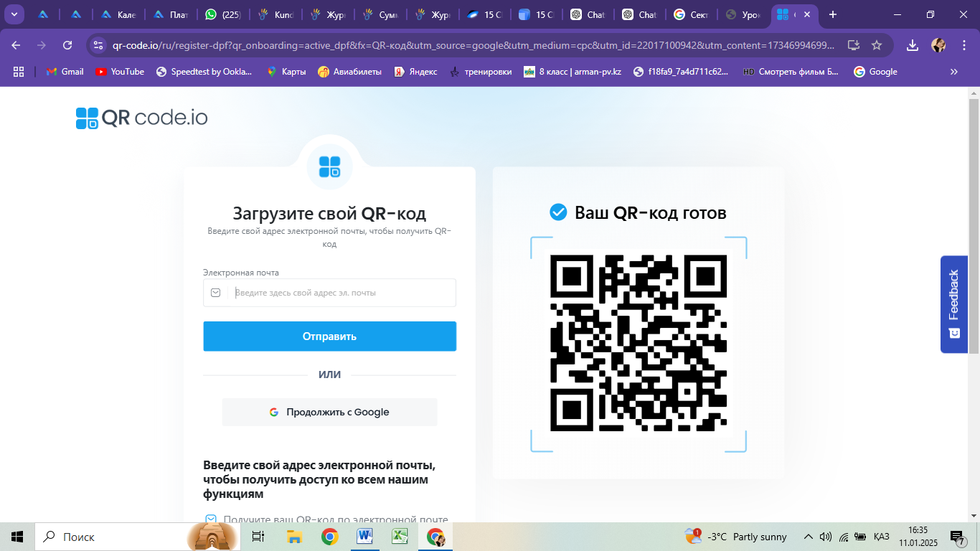This screenshot has width=980, height=551.
Task: Open the Windows Start menu
Action: coord(17,537)
